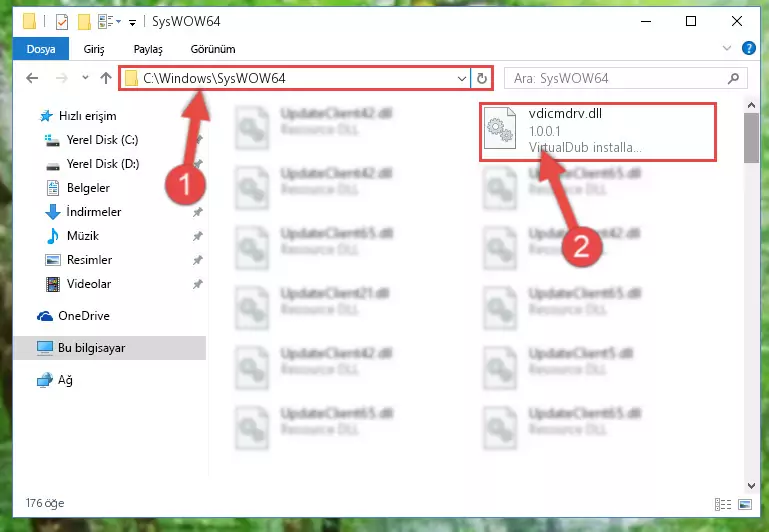This screenshot has width=769, height=532.
Task: Open Belgeler in the sidebar
Action: 88,188
